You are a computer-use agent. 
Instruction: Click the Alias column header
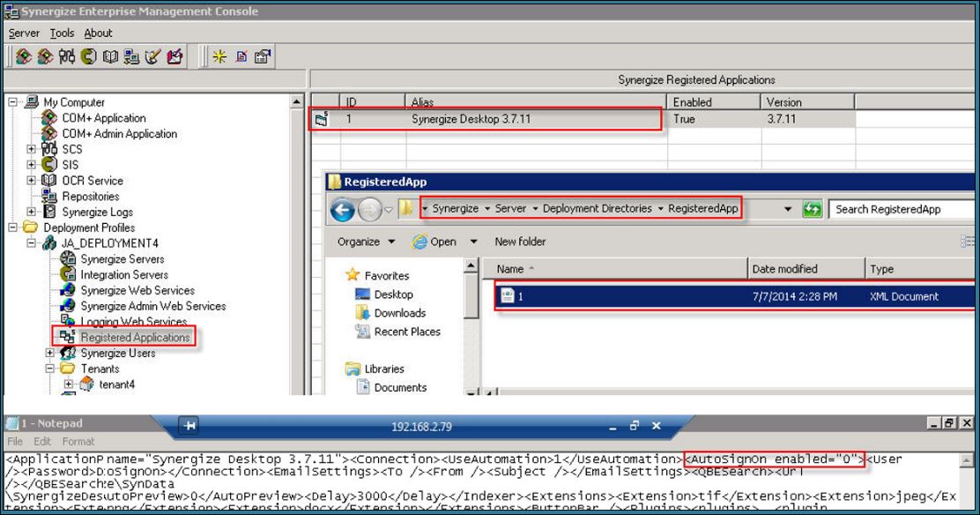coord(536,102)
